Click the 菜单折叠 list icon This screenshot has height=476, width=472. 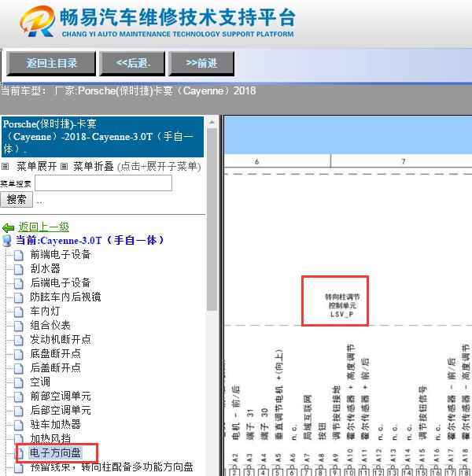64,167
